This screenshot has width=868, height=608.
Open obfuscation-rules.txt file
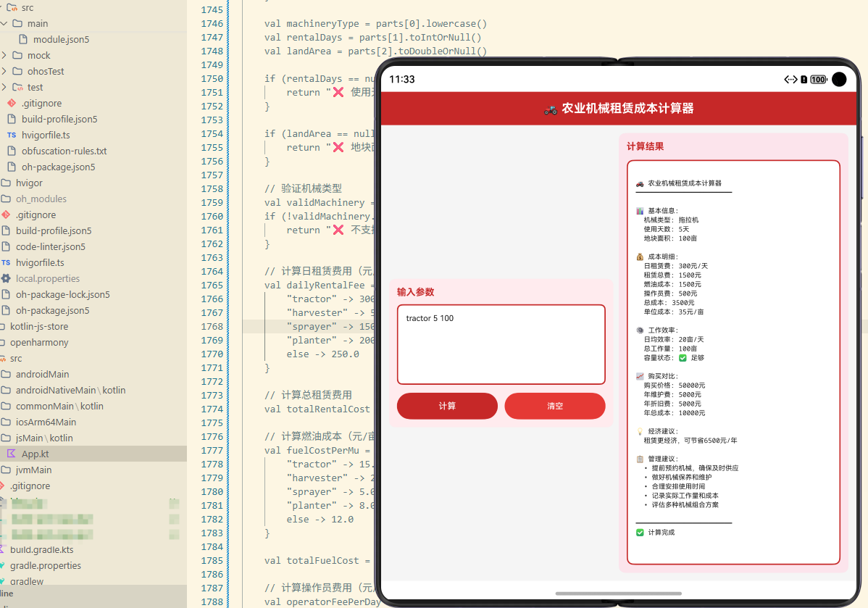(64, 151)
